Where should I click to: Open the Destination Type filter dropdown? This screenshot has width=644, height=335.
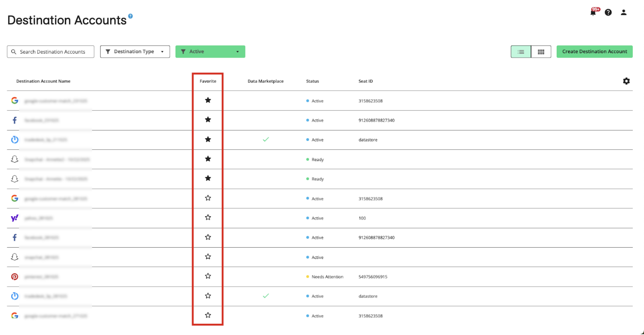(135, 52)
